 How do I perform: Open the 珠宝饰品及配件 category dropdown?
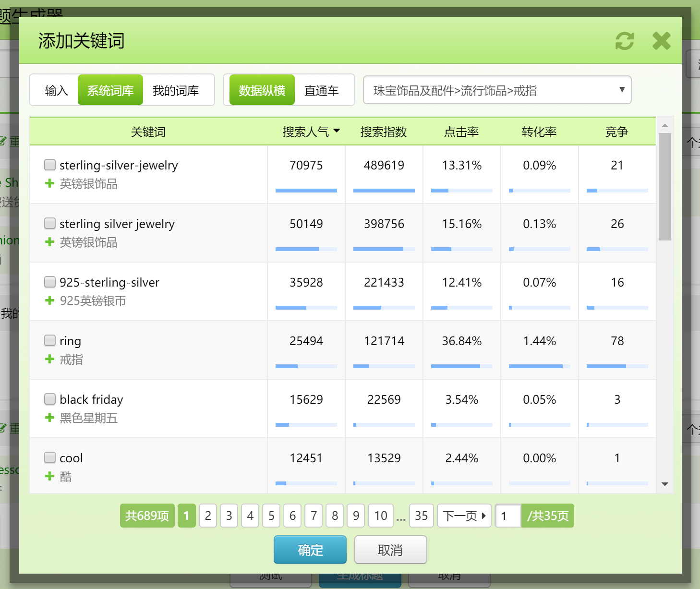(x=497, y=90)
